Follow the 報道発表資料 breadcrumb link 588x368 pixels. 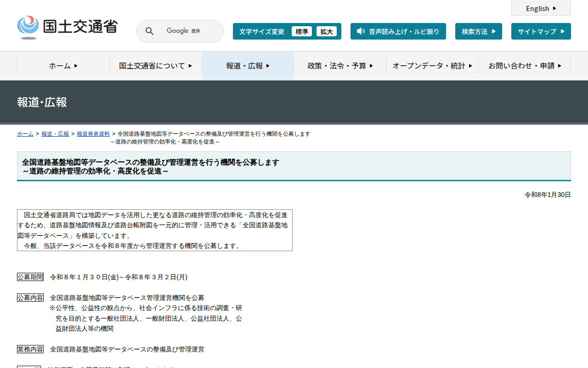93,134
